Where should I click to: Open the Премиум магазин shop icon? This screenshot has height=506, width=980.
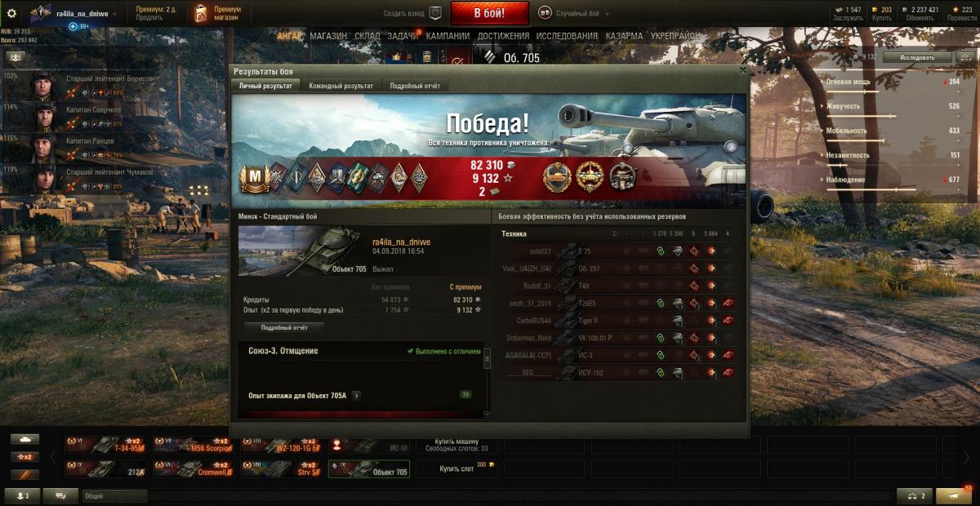click(200, 13)
